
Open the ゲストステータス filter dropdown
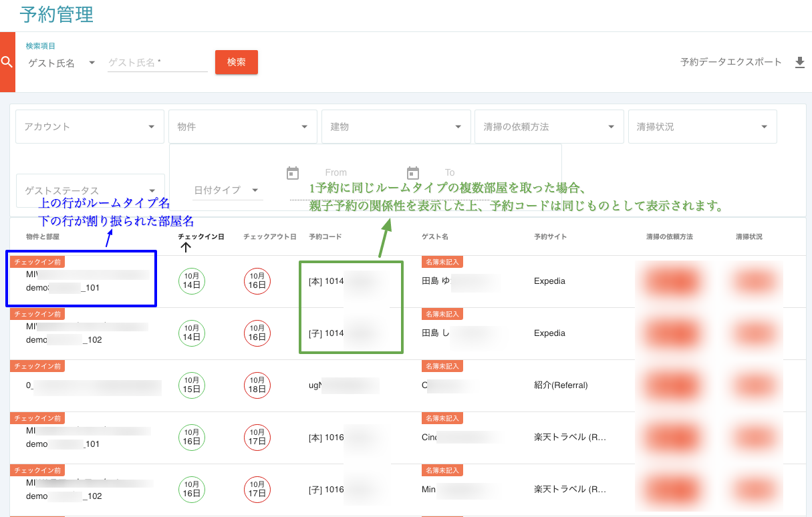[x=90, y=190]
